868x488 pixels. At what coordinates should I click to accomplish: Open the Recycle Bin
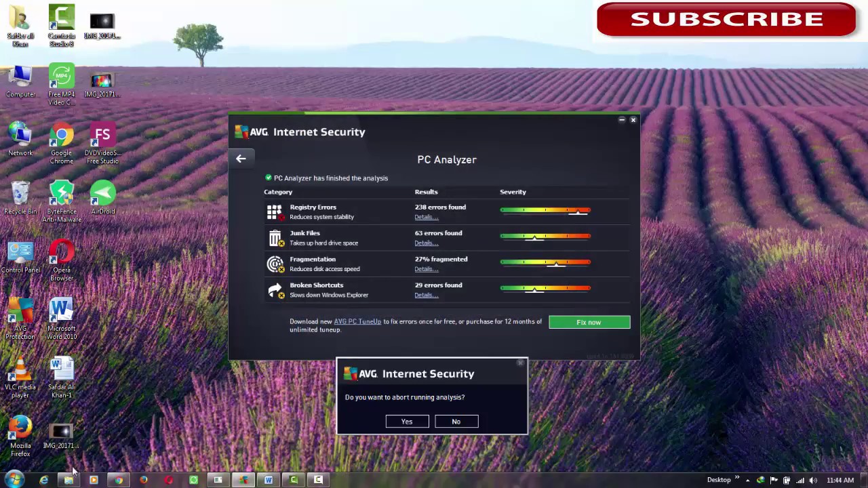[20, 198]
